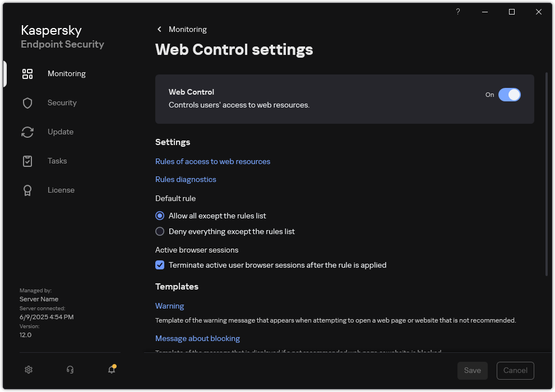Open application settings via the gear icon

29,370
